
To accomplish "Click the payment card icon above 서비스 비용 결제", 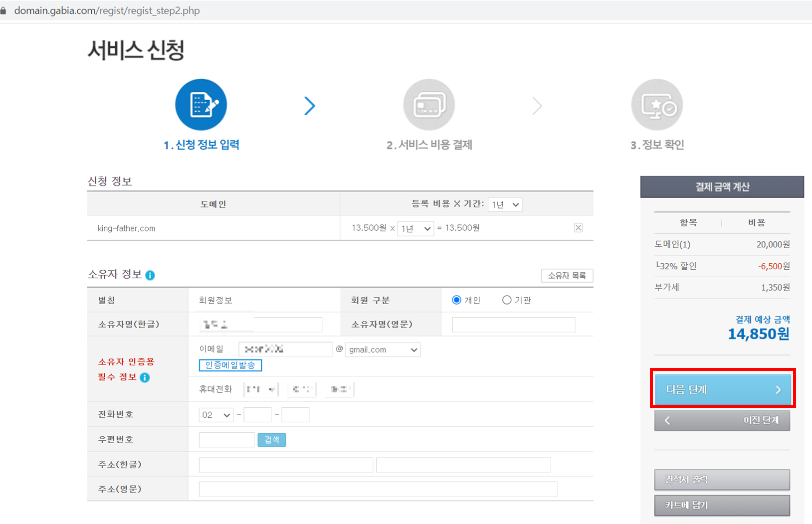I will [x=429, y=105].
